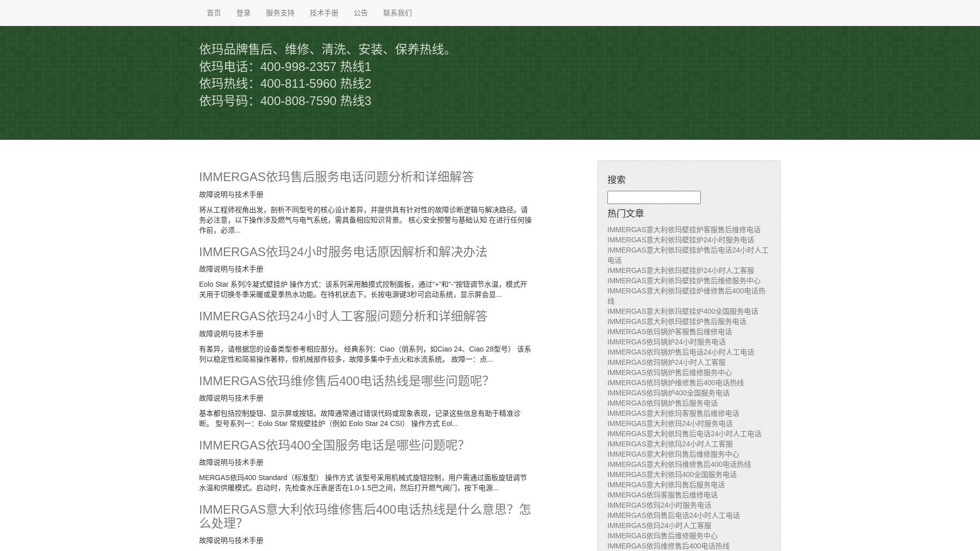This screenshot has height=551, width=980.
Task: Click 故障说明与技术手册 under 依玛维修售后400电话热线是哪些问题 article
Action: tap(231, 398)
